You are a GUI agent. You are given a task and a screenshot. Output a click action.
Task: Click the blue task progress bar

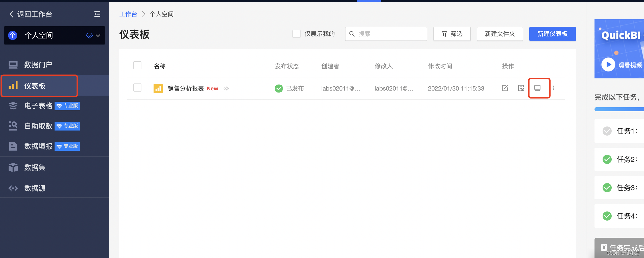(x=619, y=109)
